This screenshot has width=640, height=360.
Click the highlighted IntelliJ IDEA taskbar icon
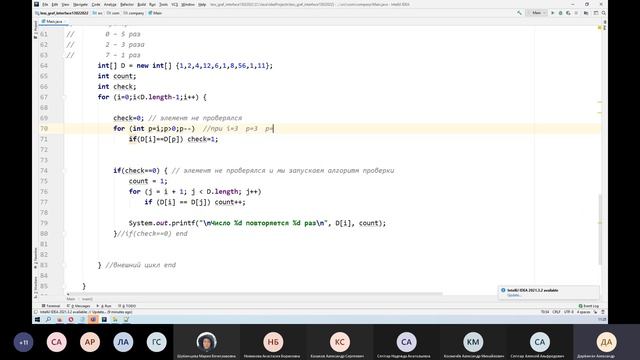pyautogui.click(x=93, y=320)
